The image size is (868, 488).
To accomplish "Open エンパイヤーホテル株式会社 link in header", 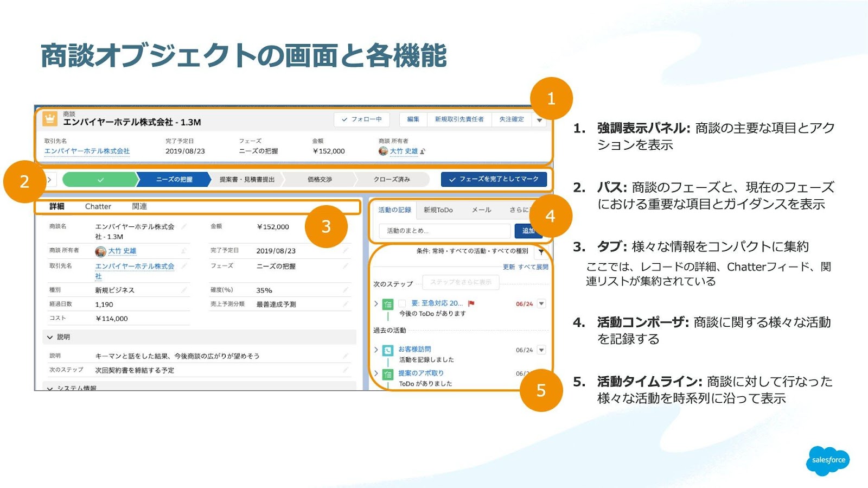I will (87, 151).
